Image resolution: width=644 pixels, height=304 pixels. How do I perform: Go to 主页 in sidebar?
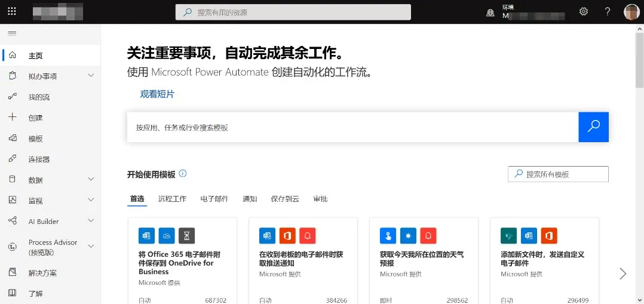click(36, 56)
